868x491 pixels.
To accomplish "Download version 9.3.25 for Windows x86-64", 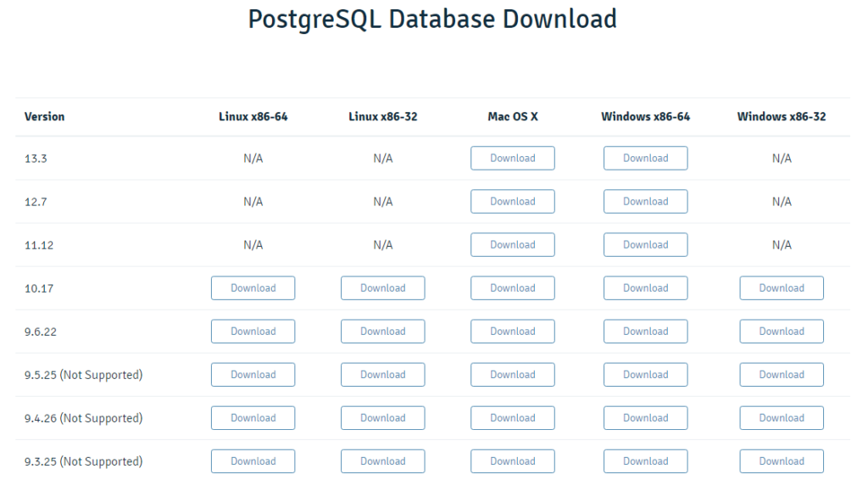I will point(645,461).
